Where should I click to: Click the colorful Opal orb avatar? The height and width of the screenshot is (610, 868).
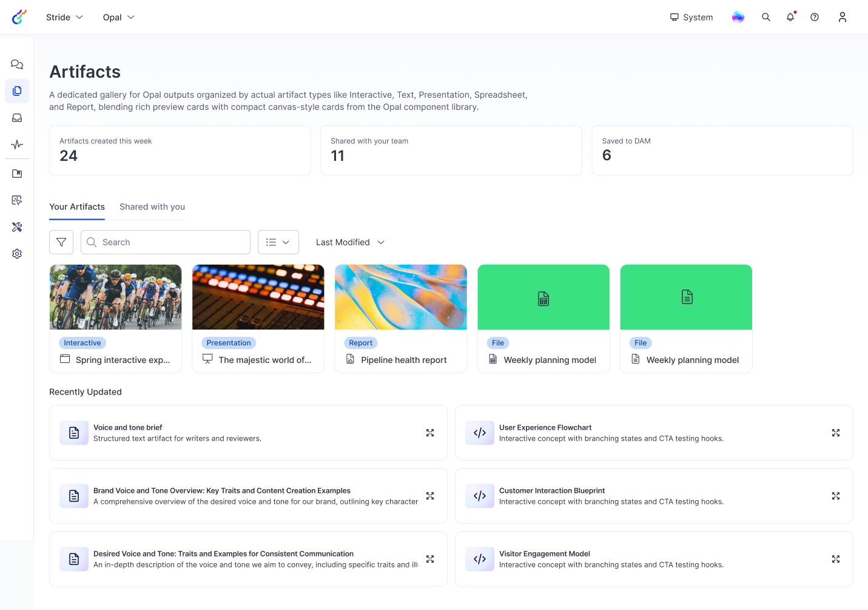(738, 17)
